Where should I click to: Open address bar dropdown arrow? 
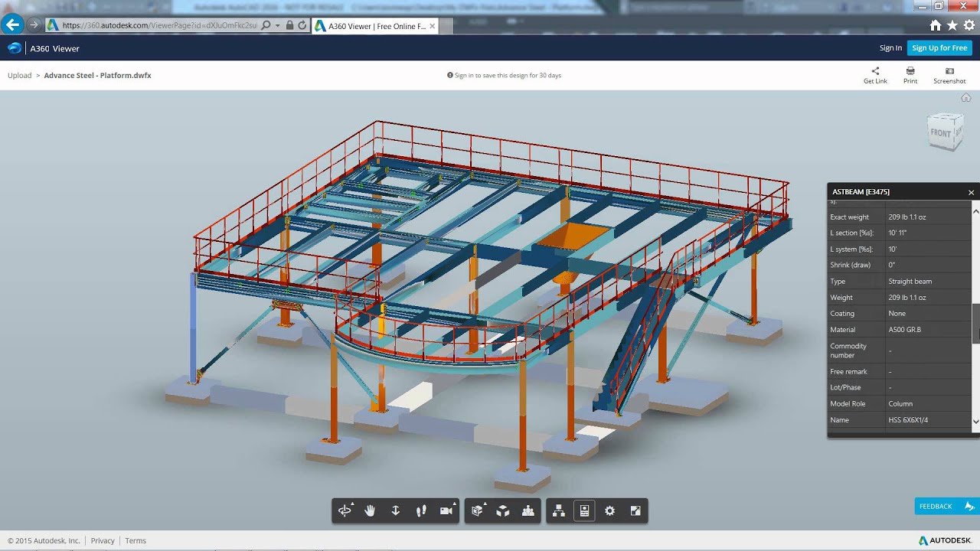tap(277, 25)
